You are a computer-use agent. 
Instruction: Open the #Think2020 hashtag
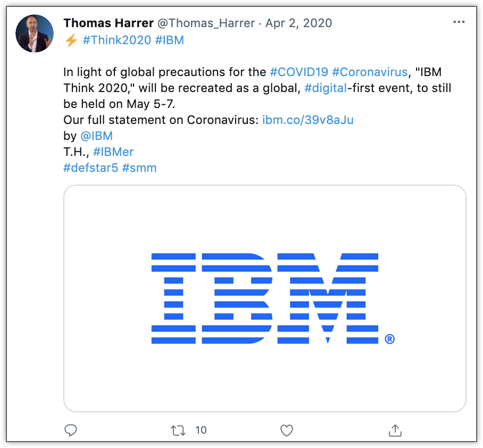(116, 40)
